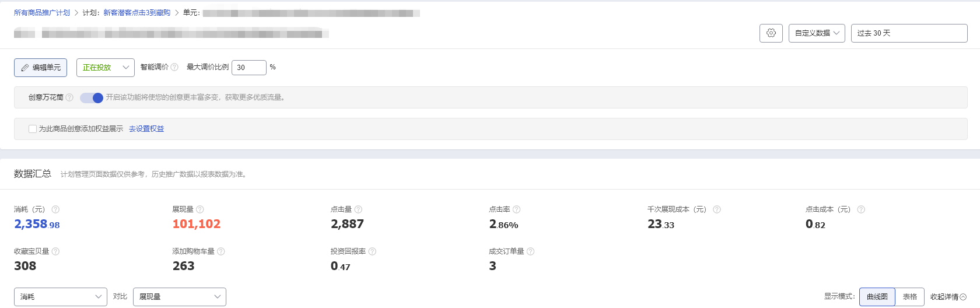Screen dimensions: 980x308
Task: Check 为此商品创意添加权益展示 checkbox
Action: point(33,129)
